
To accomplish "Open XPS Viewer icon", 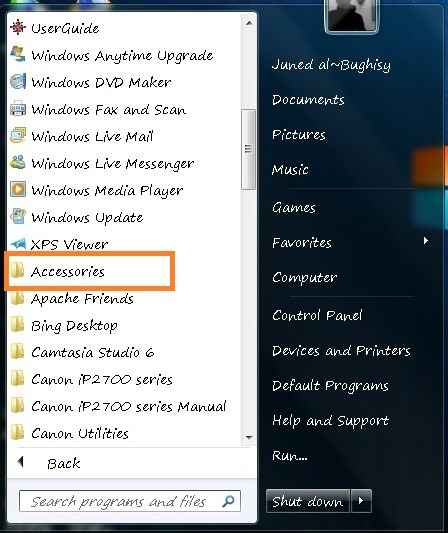I will coord(18,243).
